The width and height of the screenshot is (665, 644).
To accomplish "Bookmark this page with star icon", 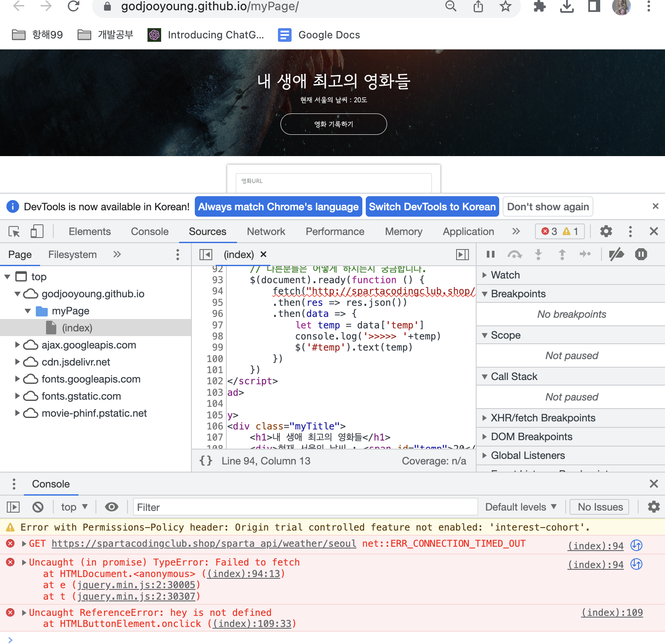I will pos(505,6).
